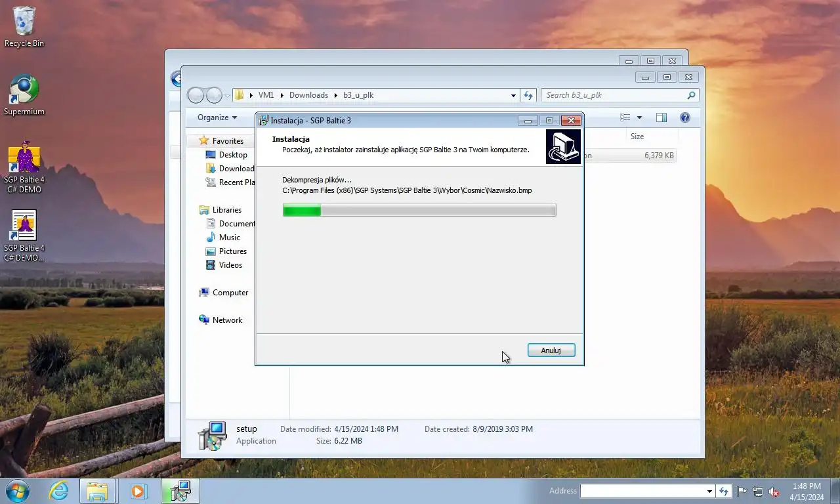
Task: Open the taskbar Address dropdown arrow
Action: 709,491
